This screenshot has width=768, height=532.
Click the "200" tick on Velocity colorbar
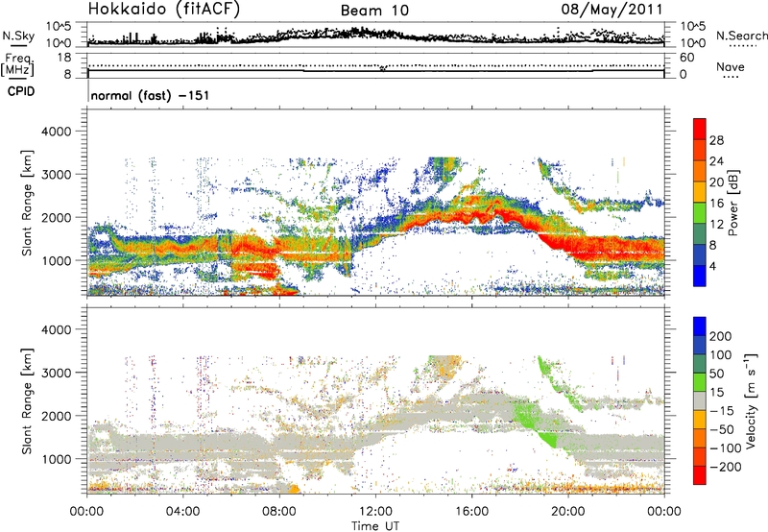tap(721, 336)
